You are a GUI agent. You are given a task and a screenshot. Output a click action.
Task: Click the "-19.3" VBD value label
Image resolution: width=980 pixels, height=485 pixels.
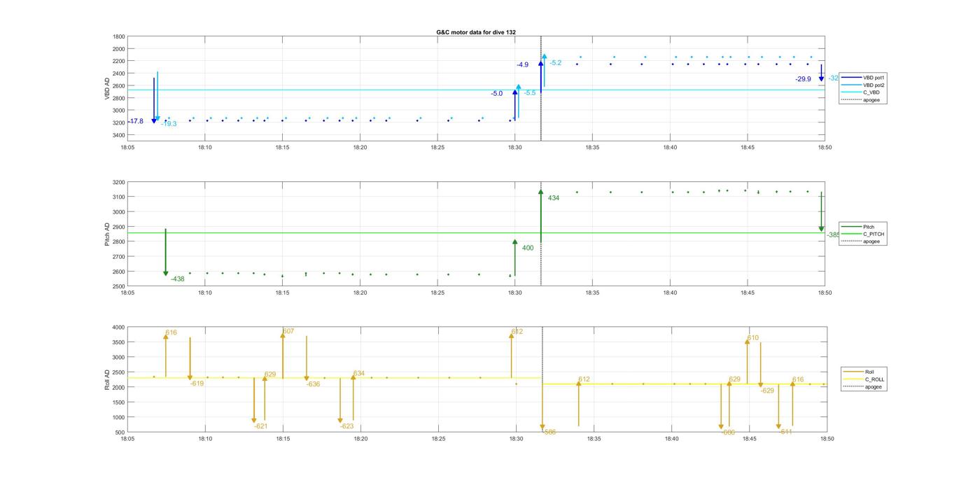click(x=169, y=124)
